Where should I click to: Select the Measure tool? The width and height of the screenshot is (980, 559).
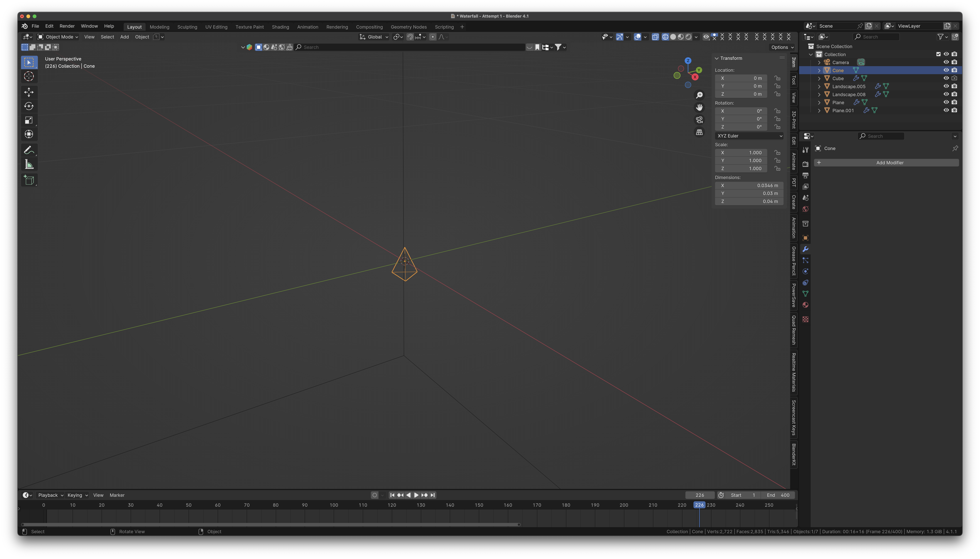(x=29, y=164)
